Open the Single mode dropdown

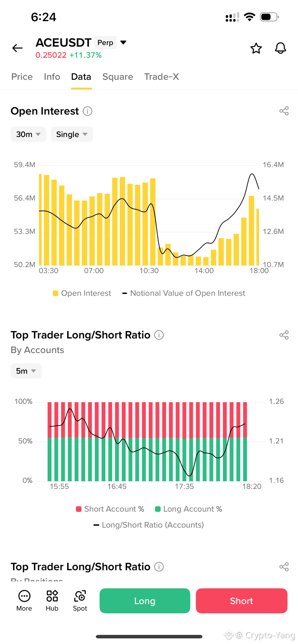pyautogui.click(x=72, y=134)
